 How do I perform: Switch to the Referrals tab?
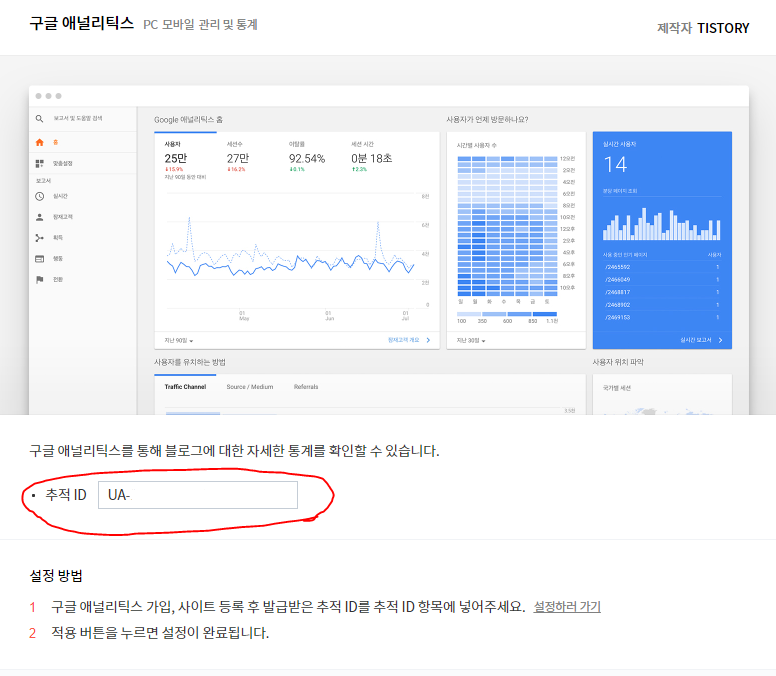click(x=306, y=387)
